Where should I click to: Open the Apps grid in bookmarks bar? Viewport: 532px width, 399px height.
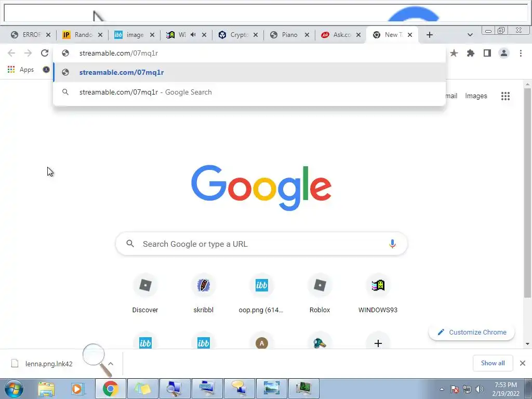(21, 70)
